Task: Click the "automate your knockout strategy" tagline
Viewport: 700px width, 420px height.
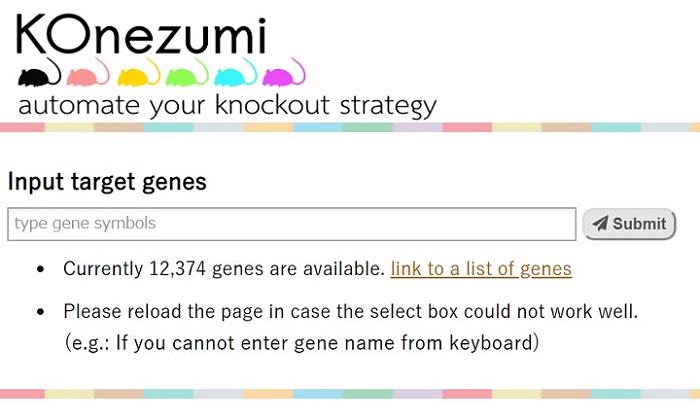Action: pyautogui.click(x=227, y=106)
